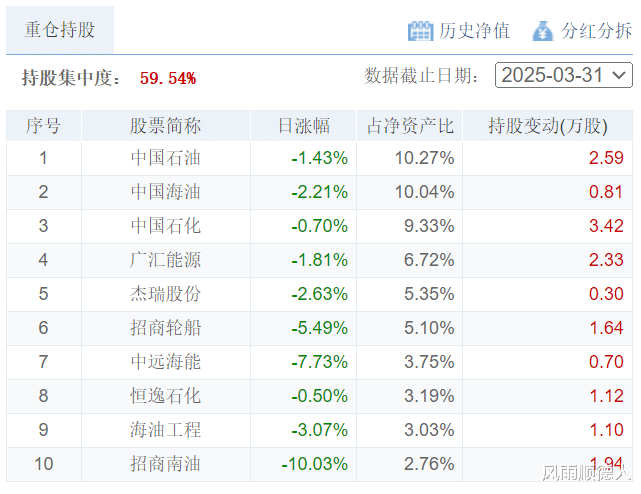Click the 序号 column header
Viewport: 641px width, 494px height.
[43, 126]
